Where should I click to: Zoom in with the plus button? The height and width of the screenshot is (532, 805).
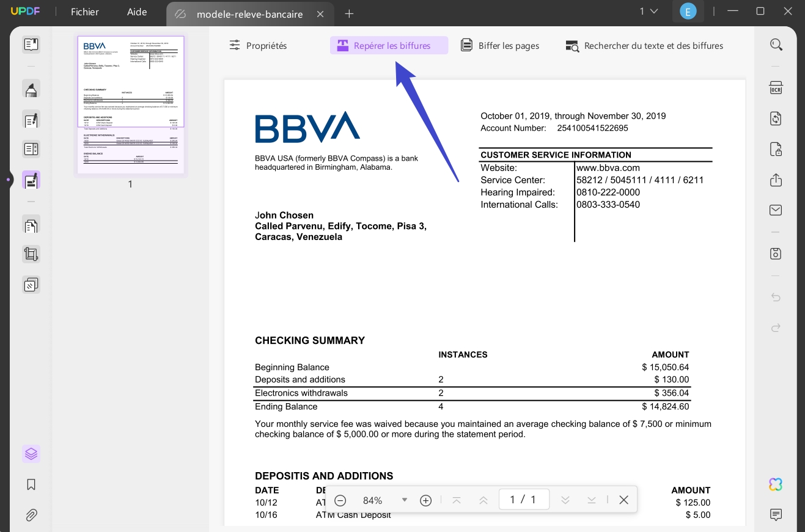point(426,500)
